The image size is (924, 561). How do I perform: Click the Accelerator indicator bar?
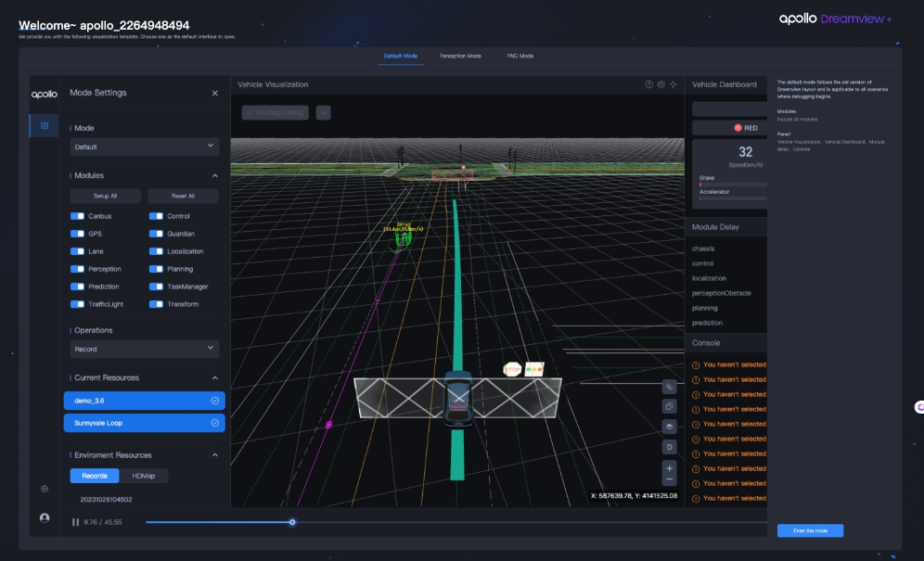733,198
